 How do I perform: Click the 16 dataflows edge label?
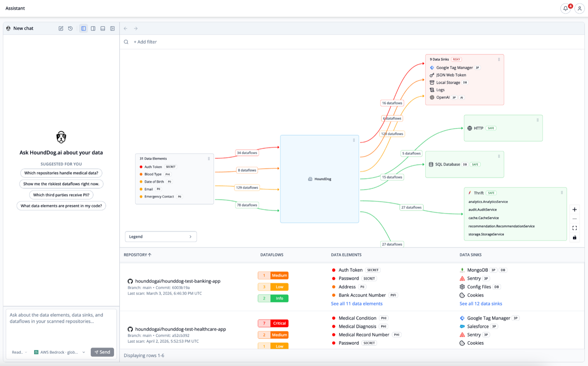(x=392, y=103)
